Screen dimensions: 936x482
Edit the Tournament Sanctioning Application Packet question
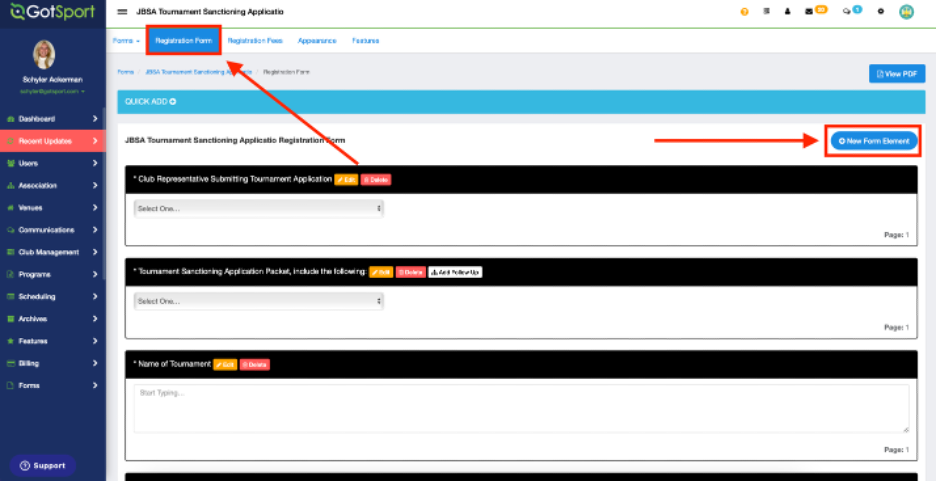pyautogui.click(x=381, y=272)
